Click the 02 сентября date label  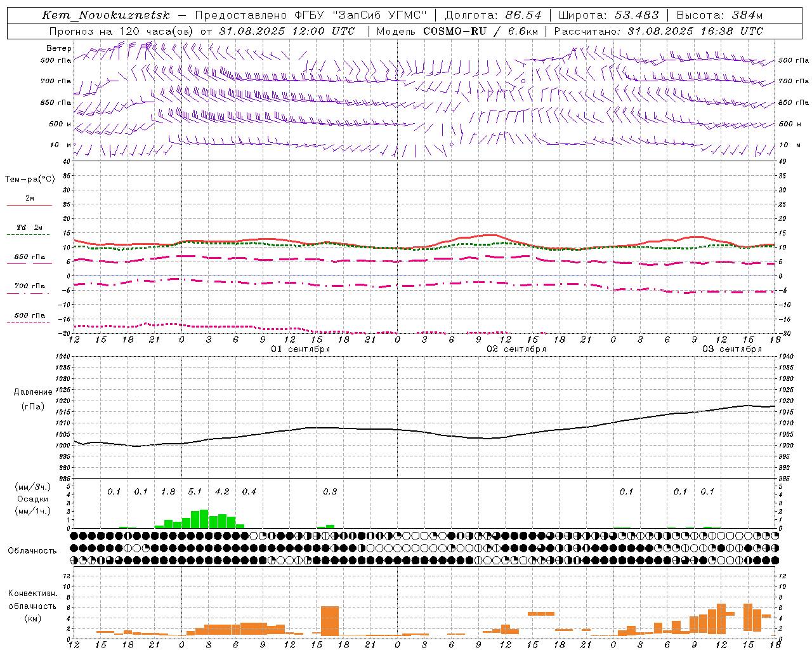pos(516,349)
